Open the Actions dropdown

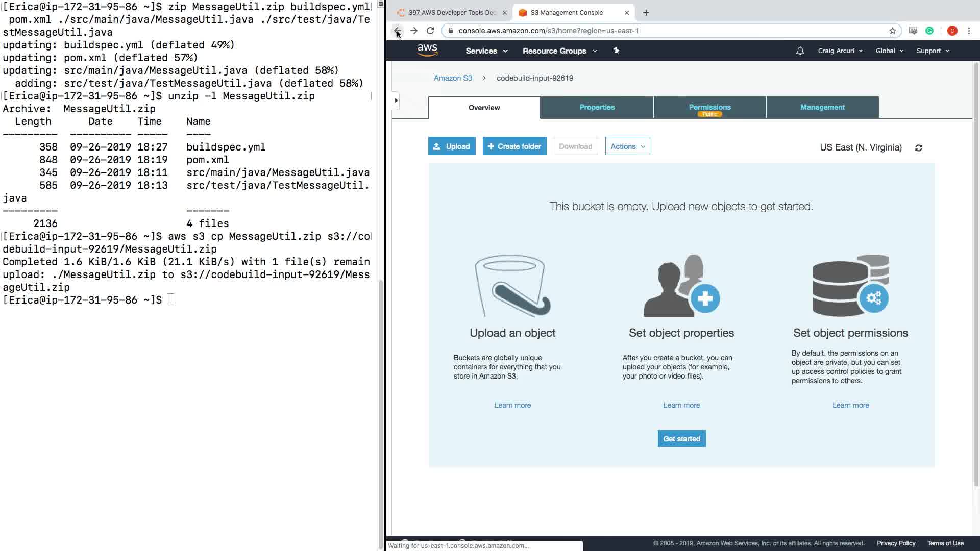pyautogui.click(x=628, y=146)
